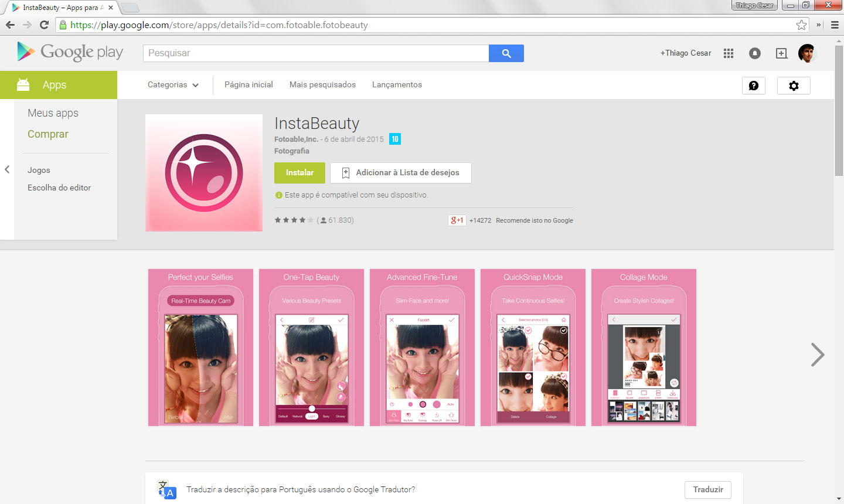Open the Página inicial tab
844x504 pixels.
point(249,85)
